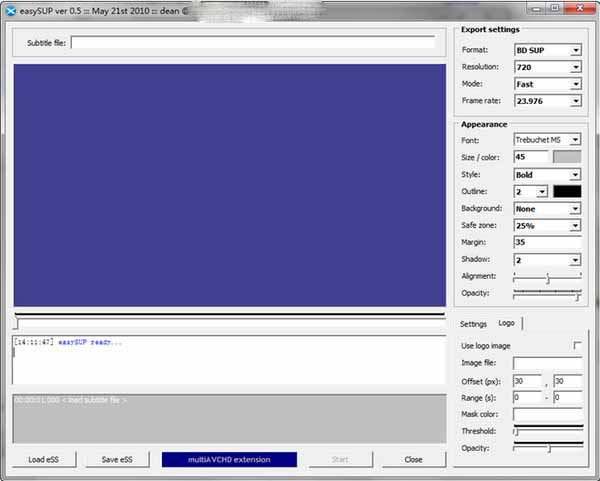Expand the Background dropdown set to None
This screenshot has width=600, height=481.
(547, 209)
